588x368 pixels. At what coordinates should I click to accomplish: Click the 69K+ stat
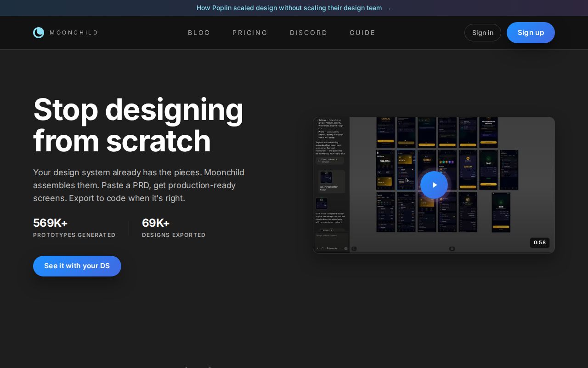[156, 223]
